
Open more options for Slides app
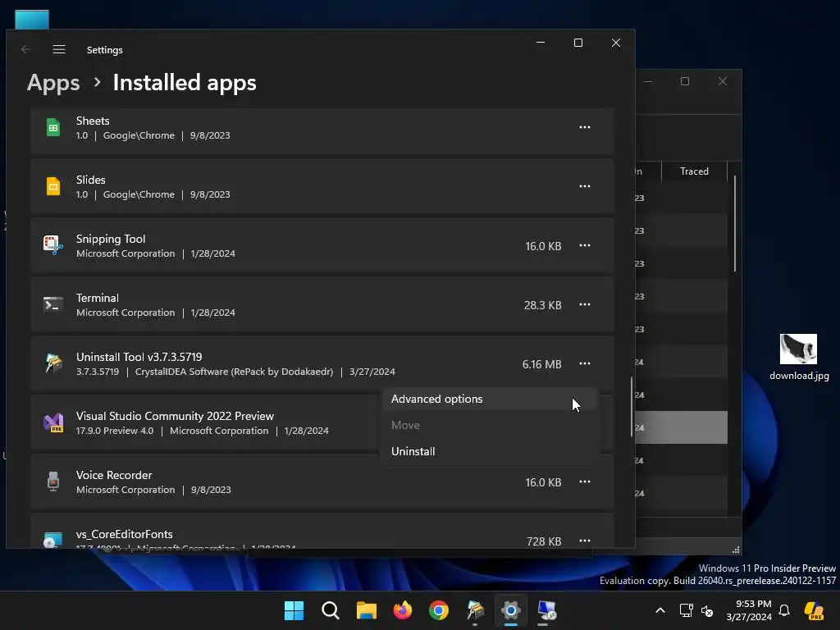pos(584,186)
